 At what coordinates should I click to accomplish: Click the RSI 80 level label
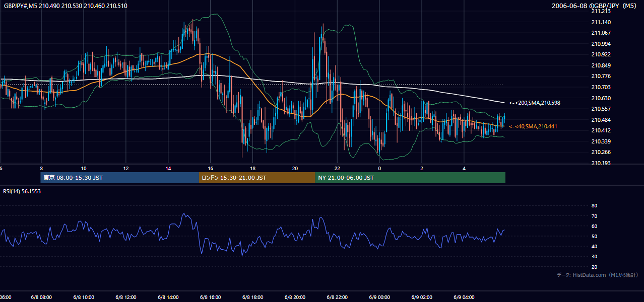[594, 206]
